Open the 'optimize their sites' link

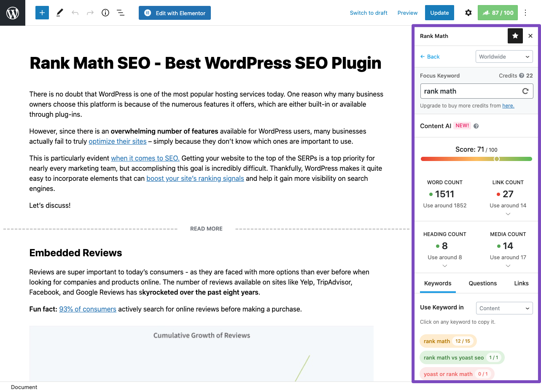tap(118, 141)
